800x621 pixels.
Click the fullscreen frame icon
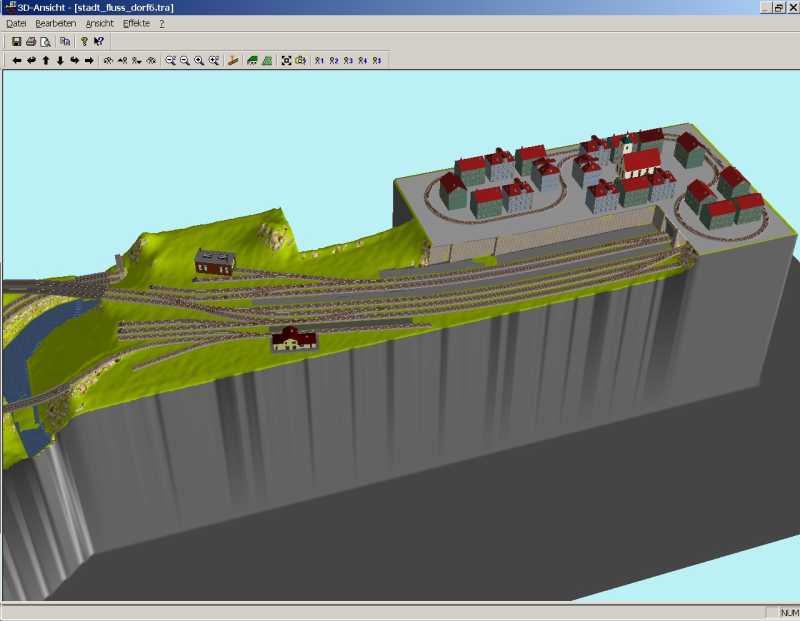pyautogui.click(x=286, y=61)
